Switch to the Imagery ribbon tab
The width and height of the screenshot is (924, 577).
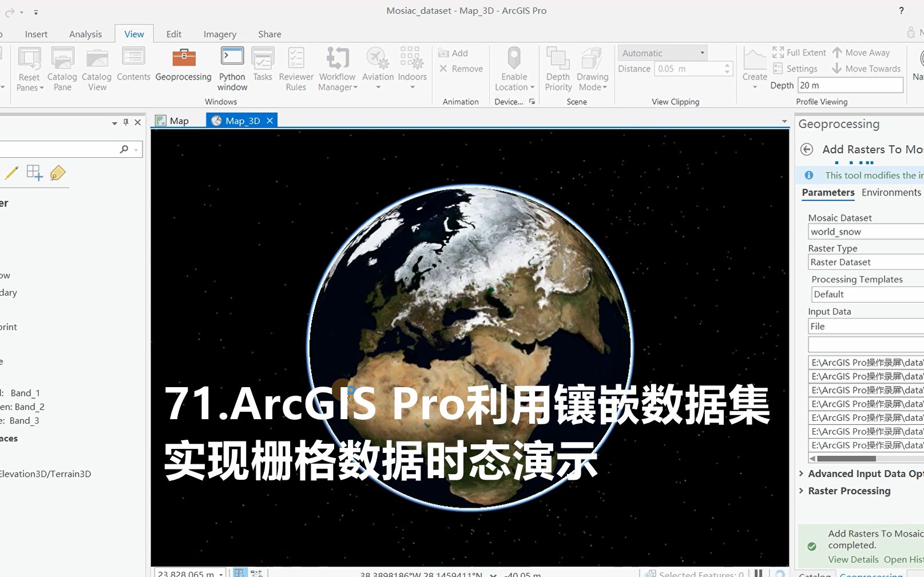coord(220,34)
